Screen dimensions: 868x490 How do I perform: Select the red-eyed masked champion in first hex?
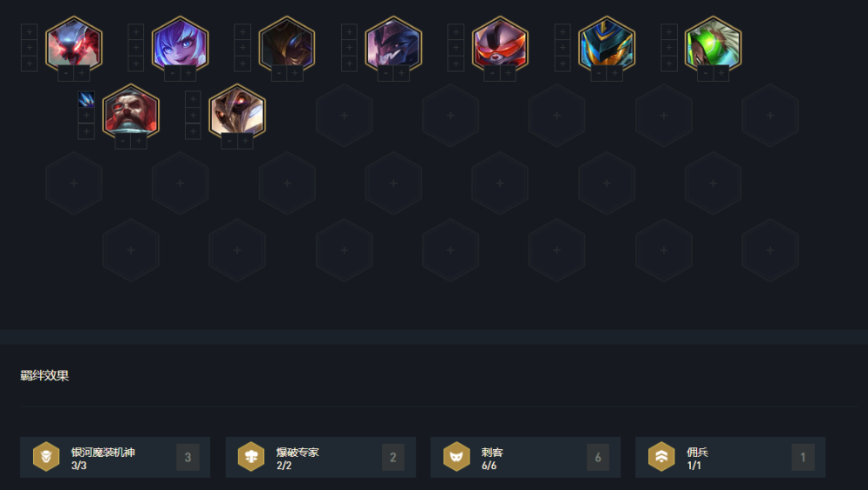click(74, 44)
